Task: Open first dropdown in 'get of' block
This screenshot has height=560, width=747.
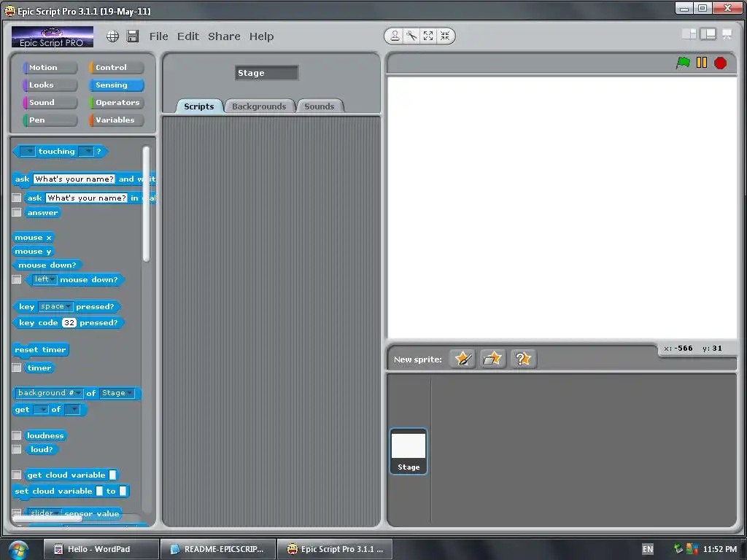Action: point(41,409)
